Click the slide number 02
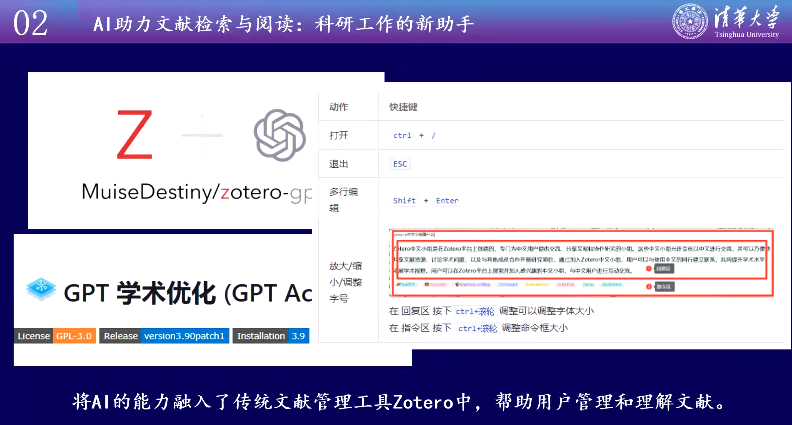Viewport: 792px width, 425px height. [30, 23]
